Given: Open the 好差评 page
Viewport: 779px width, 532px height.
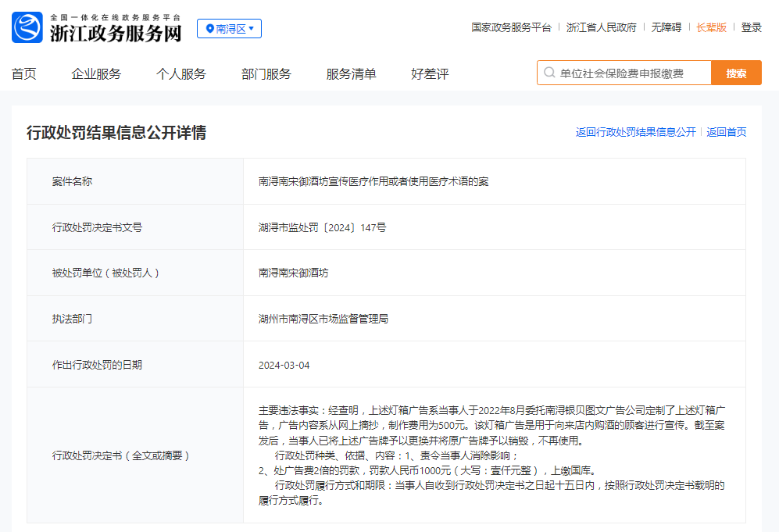Looking at the screenshot, I should click(430, 74).
